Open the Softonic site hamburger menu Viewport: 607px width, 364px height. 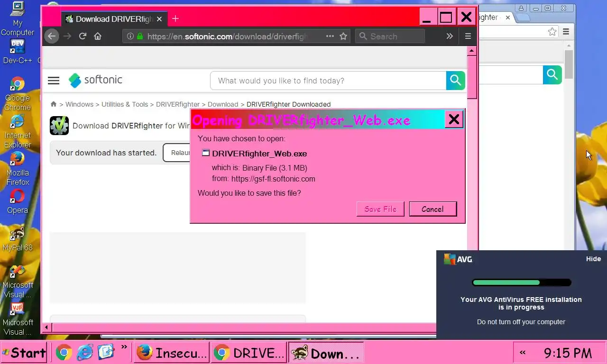coord(54,81)
